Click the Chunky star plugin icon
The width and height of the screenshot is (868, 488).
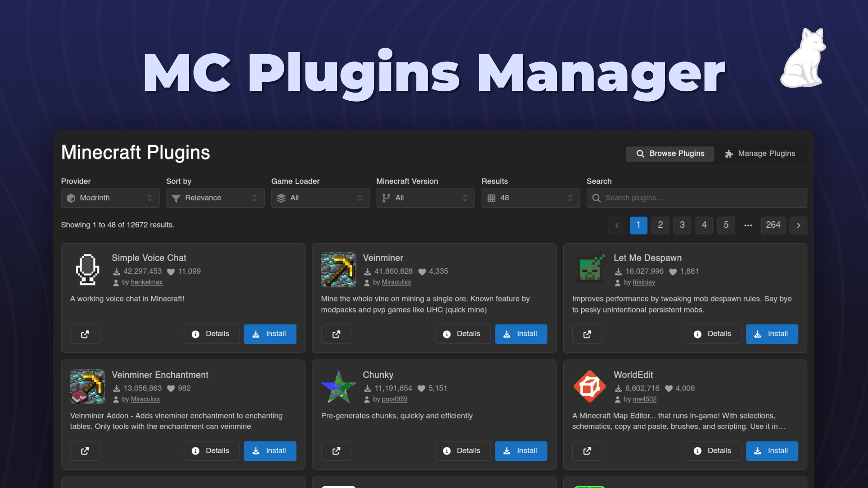pyautogui.click(x=338, y=386)
